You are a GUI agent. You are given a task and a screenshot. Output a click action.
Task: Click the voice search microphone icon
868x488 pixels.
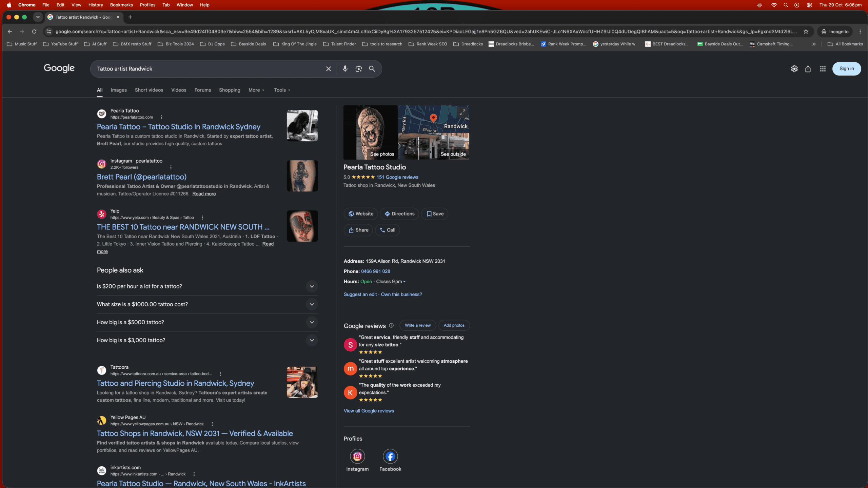pyautogui.click(x=345, y=69)
